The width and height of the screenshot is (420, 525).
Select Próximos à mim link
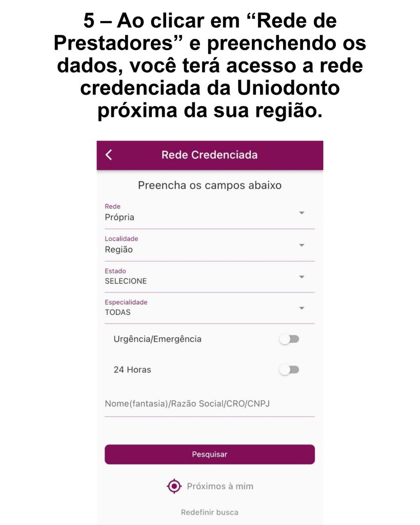(220, 486)
